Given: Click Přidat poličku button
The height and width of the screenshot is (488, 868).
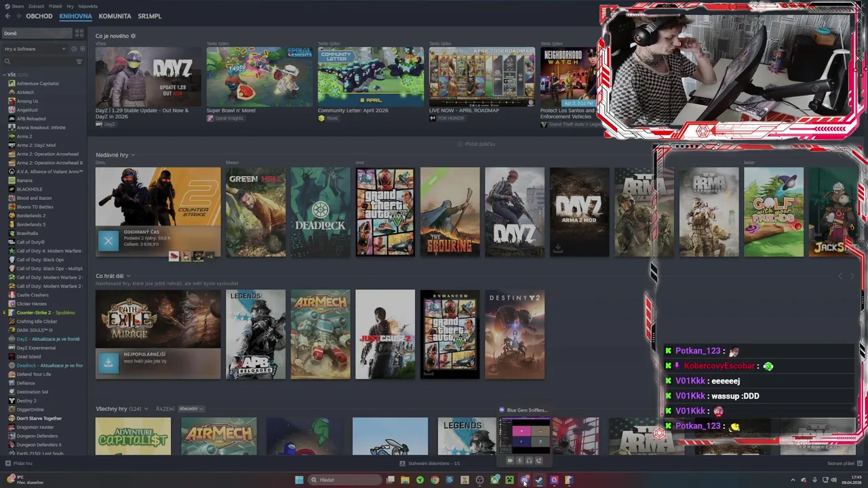Looking at the screenshot, I should click(x=476, y=144).
